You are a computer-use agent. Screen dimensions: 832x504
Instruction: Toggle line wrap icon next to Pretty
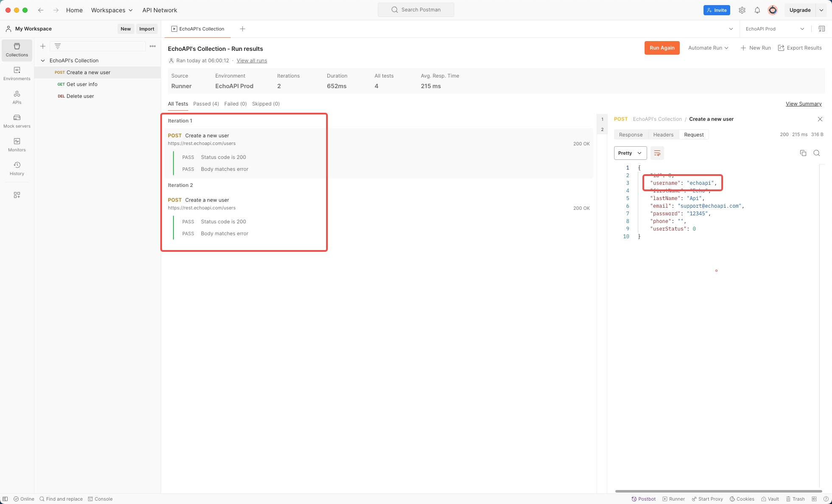(x=657, y=153)
